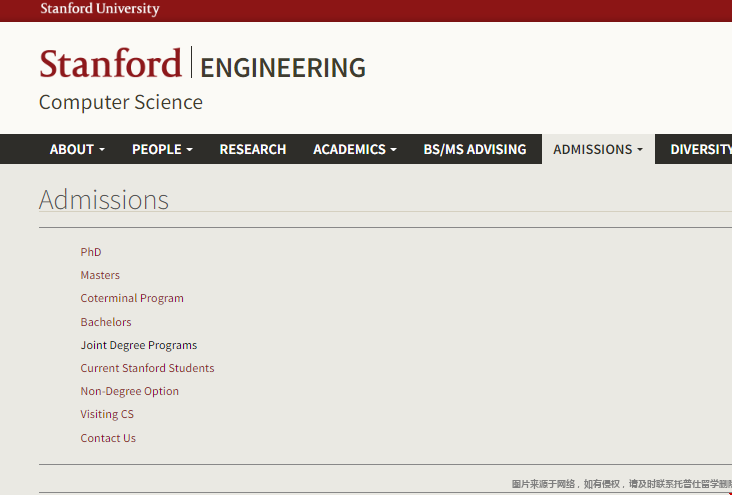Viewport: 732px width, 495px height.
Task: Click the Stanford Engineering logo
Action: click(202, 65)
